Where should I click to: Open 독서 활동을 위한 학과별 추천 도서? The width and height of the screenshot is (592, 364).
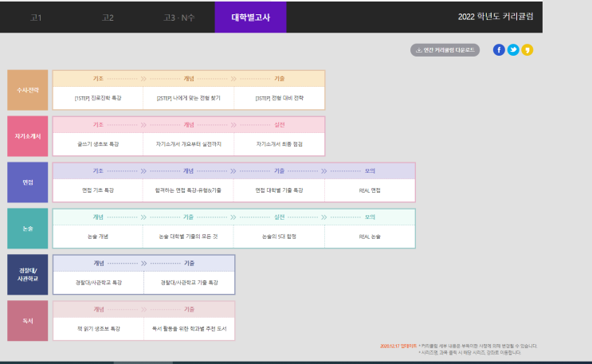tap(189, 328)
